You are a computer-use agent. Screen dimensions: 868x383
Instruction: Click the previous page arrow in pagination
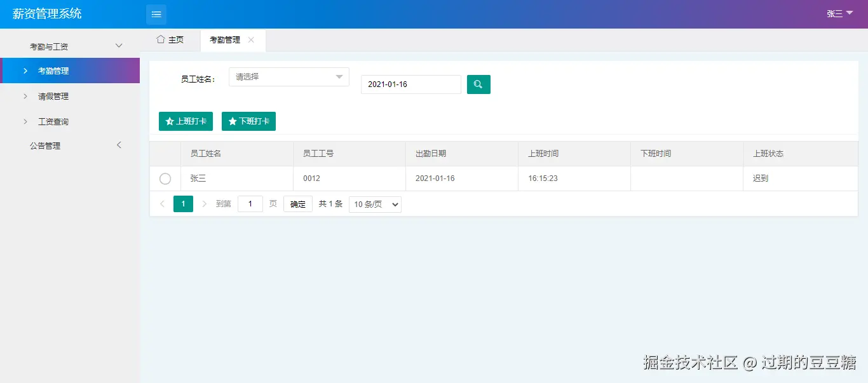click(163, 203)
